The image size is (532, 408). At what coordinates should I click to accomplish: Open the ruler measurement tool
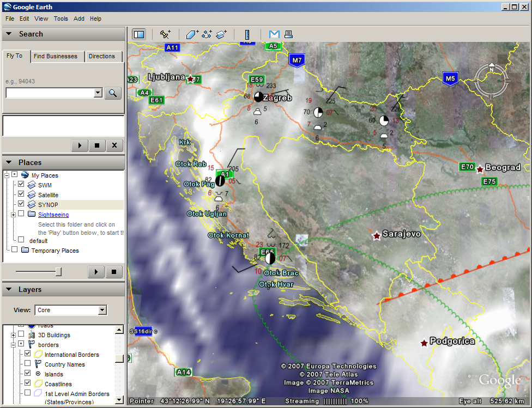click(247, 34)
